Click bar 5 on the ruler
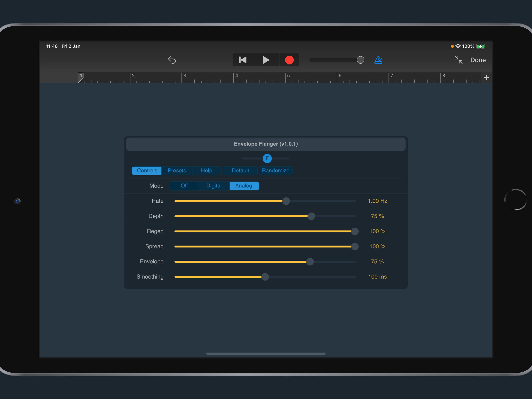The image size is (532, 399). click(288, 76)
